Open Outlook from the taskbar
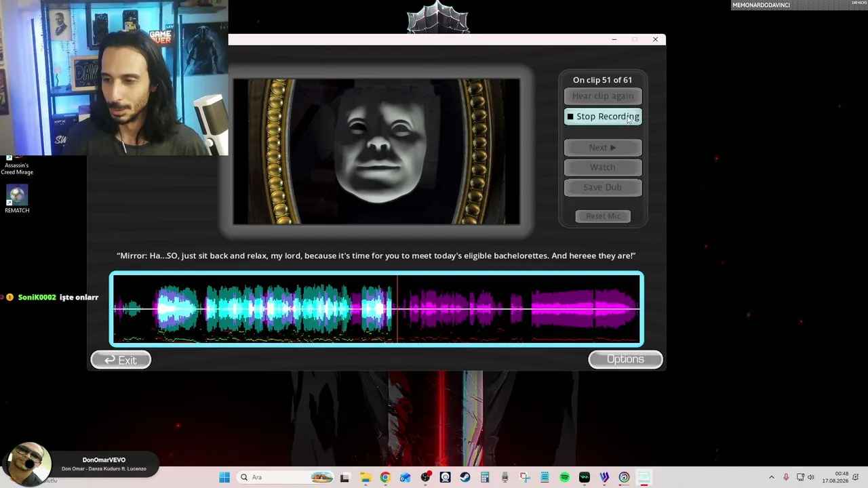 pos(405,477)
